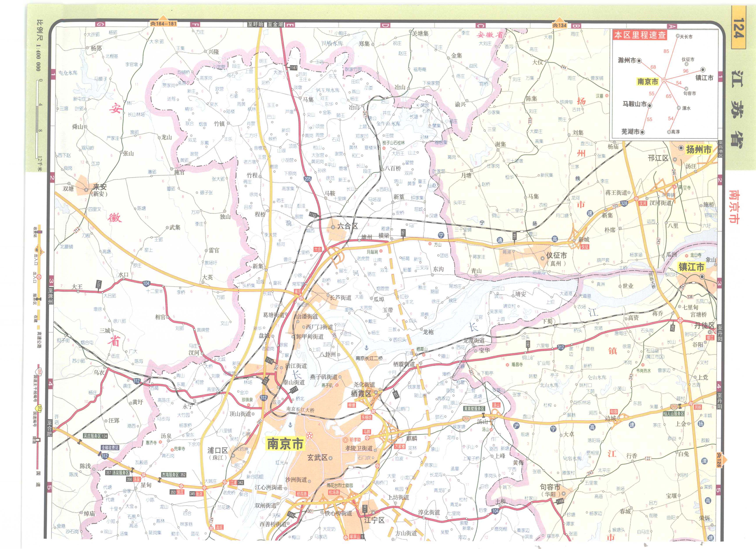
Task: Click the 屯仓水库 reservoir label
Action: click(68, 73)
